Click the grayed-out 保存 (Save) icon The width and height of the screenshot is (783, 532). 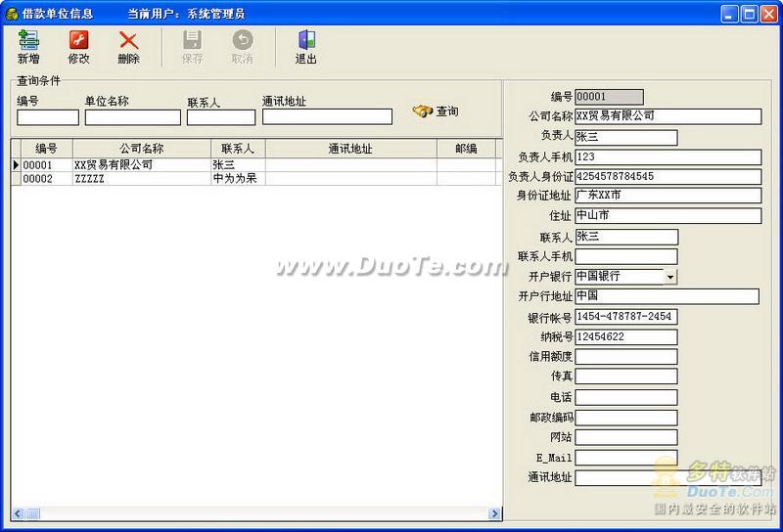tap(192, 41)
